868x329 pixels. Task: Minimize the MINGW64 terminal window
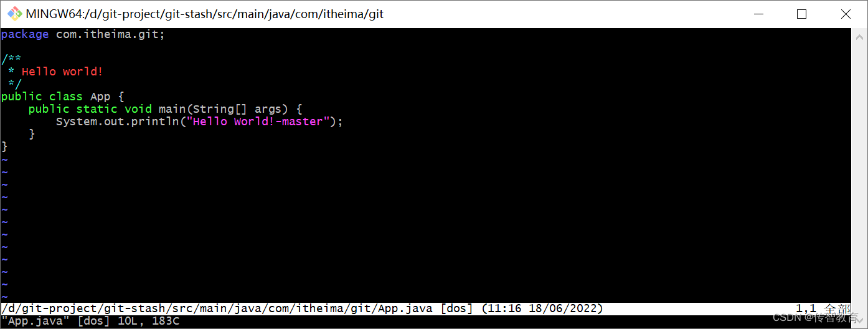click(758, 14)
